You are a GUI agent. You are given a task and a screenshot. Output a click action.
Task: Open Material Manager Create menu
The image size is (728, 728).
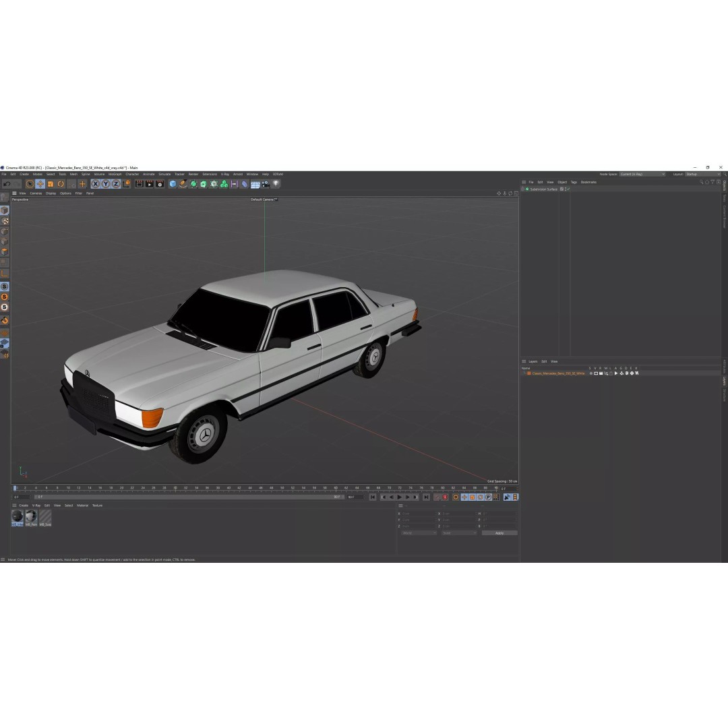coord(24,505)
